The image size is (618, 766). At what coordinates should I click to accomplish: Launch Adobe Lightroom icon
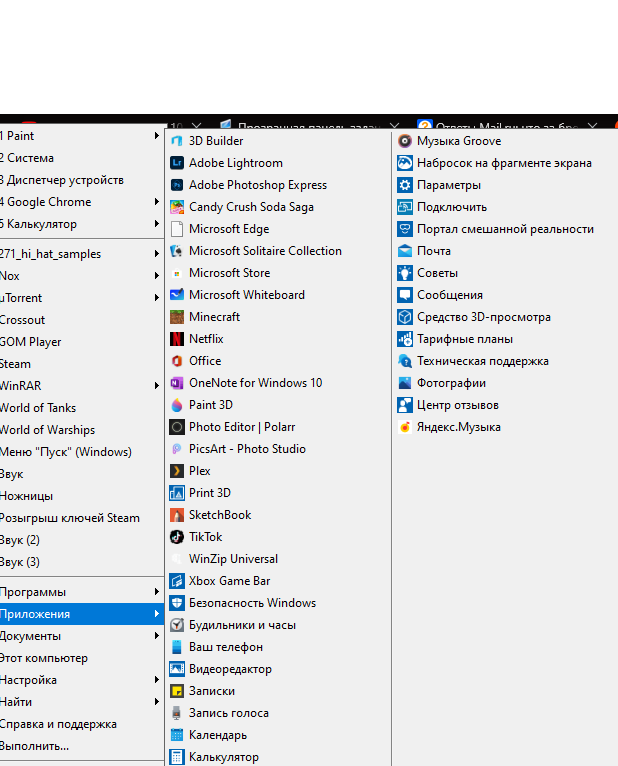[176, 163]
